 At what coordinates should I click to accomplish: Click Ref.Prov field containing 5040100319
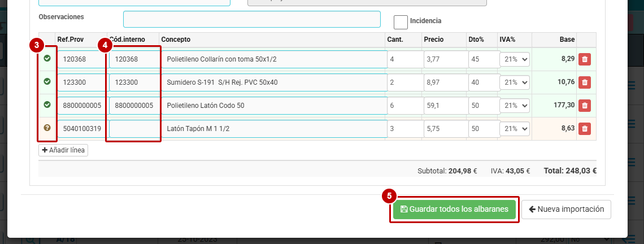(82, 129)
